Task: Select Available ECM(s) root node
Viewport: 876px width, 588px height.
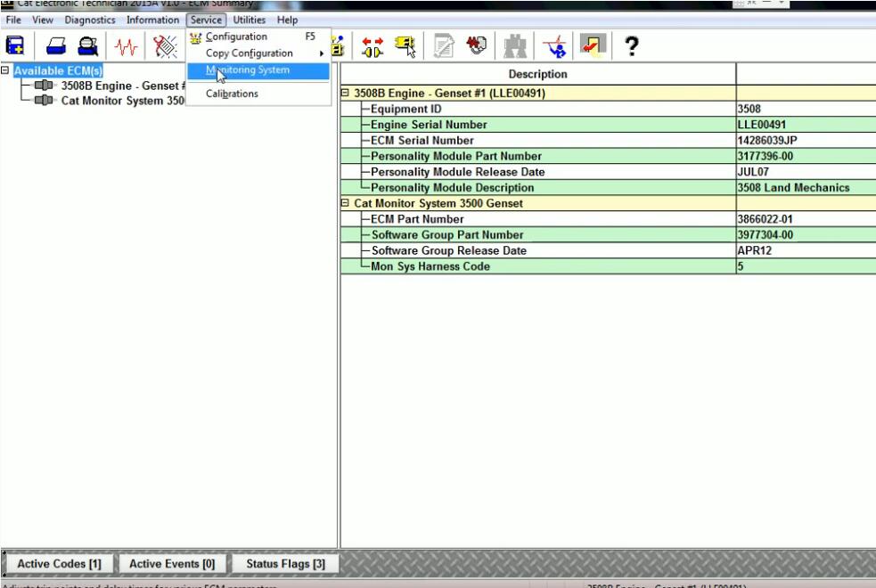Action: [x=58, y=71]
